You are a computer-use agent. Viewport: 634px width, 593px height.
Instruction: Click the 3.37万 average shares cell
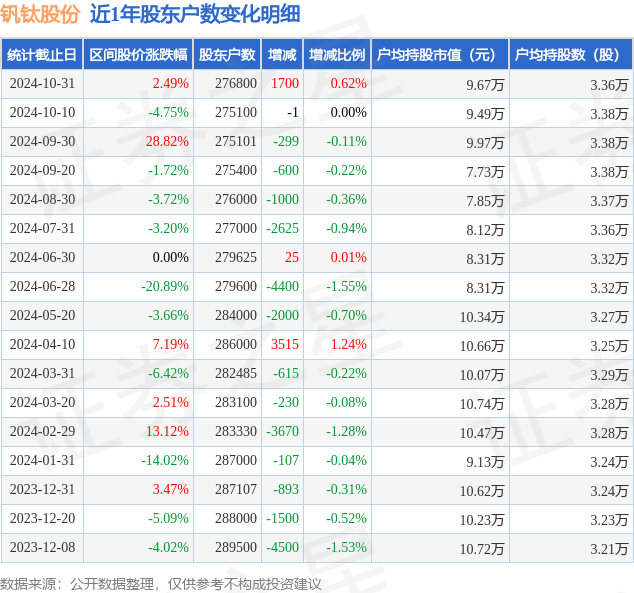(609, 201)
